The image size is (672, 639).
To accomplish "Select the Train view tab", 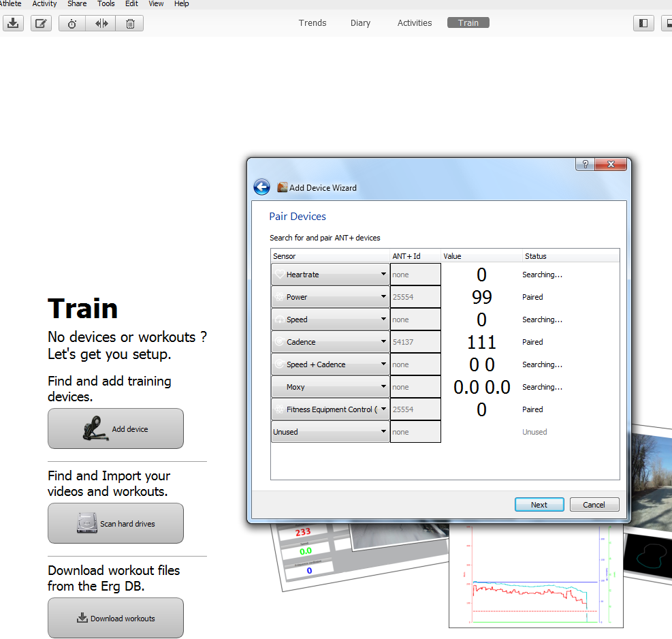I will (468, 22).
